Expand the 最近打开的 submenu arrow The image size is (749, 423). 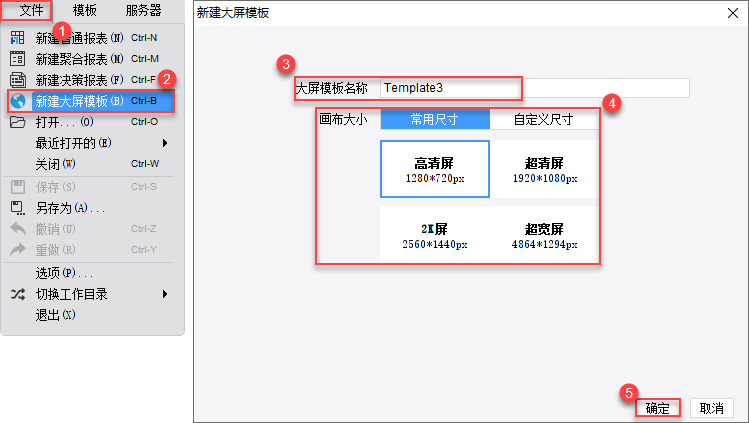[165, 143]
